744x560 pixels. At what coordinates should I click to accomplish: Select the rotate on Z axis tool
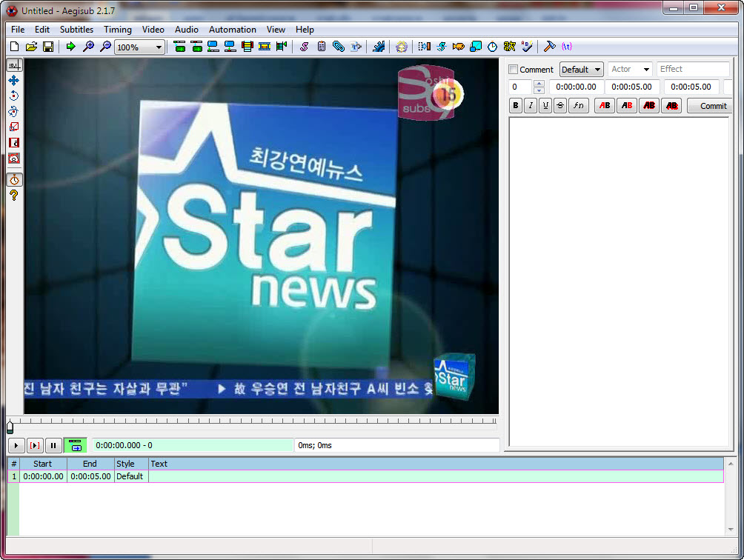click(x=14, y=96)
